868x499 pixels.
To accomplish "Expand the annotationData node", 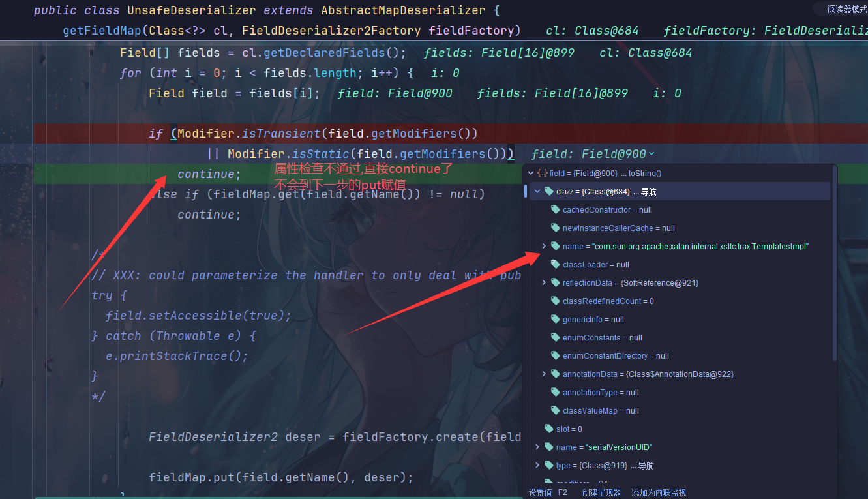I will pos(545,374).
